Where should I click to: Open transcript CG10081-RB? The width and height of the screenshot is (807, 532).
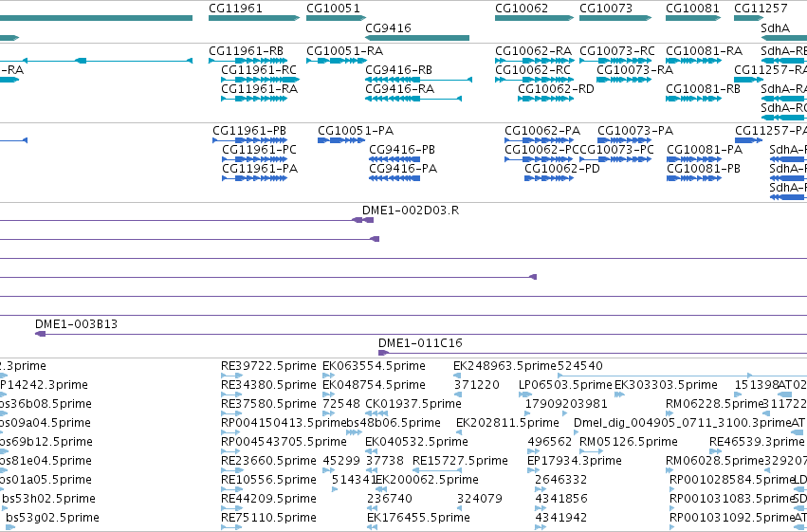pyautogui.click(x=693, y=99)
